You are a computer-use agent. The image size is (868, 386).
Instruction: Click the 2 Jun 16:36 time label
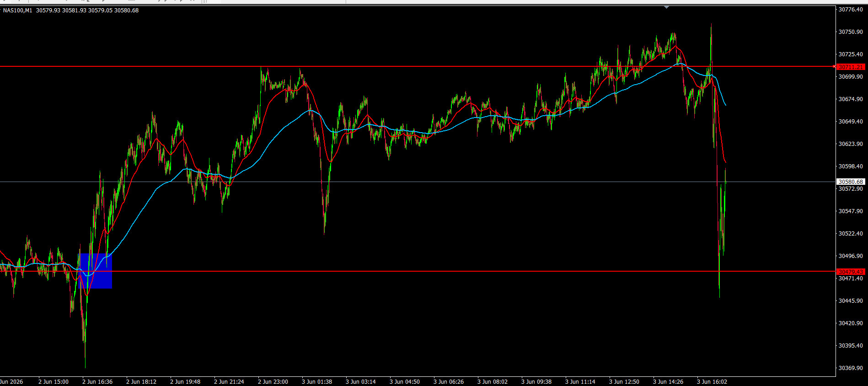(x=97, y=381)
